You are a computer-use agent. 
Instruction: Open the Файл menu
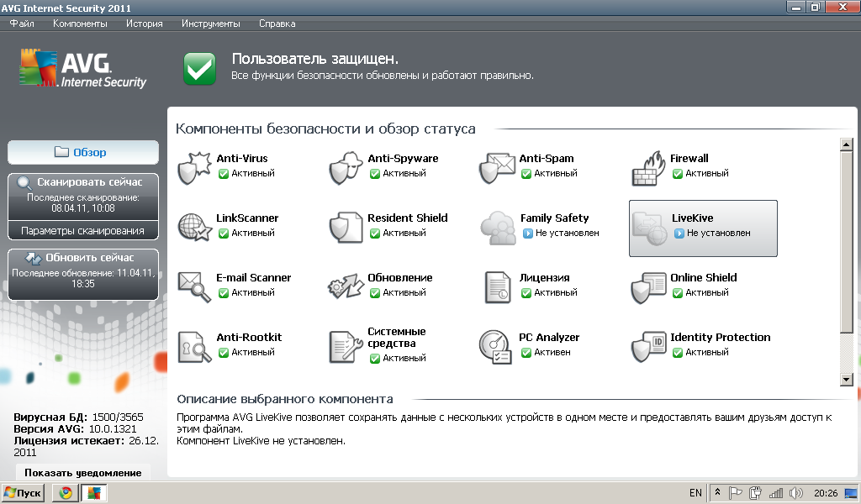click(22, 24)
